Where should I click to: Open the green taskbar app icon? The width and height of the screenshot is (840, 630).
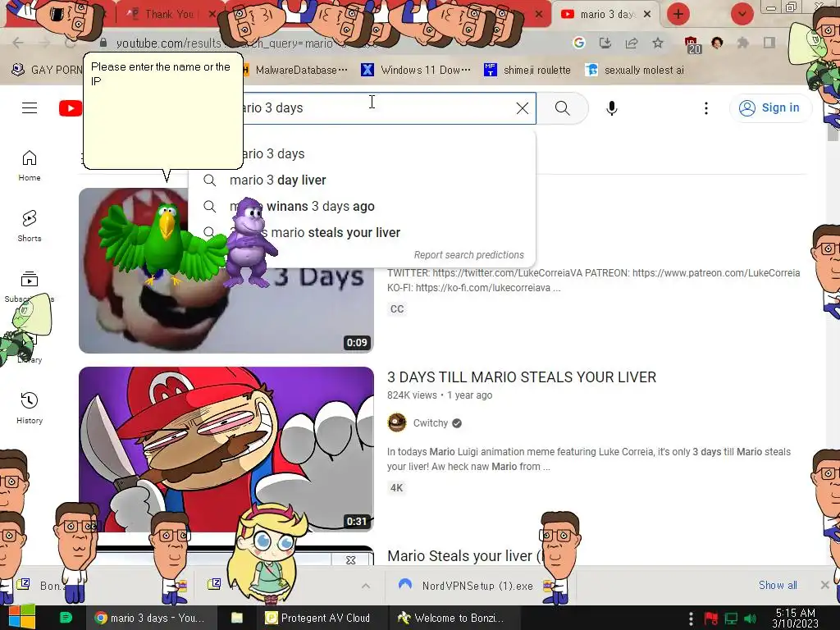[x=66, y=618]
